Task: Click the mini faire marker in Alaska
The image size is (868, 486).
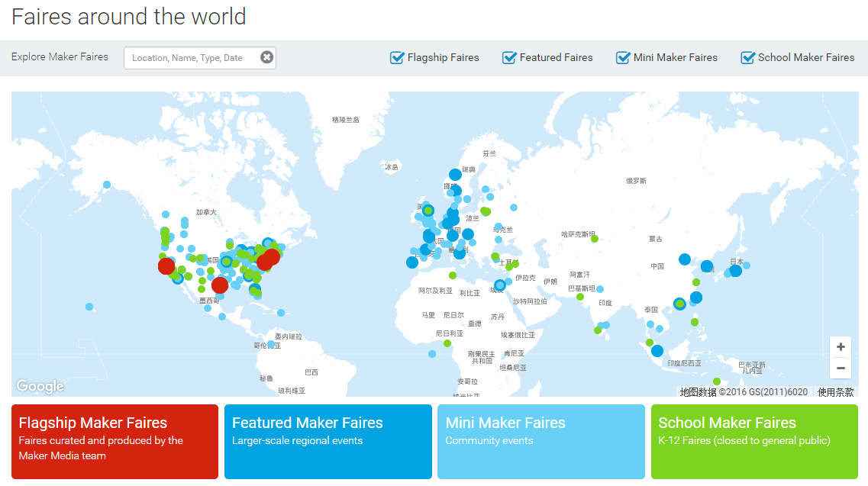Action: pyautogui.click(x=107, y=185)
